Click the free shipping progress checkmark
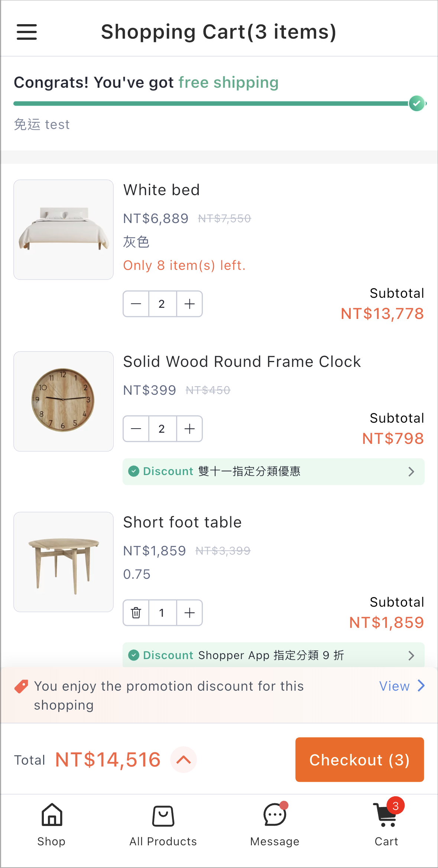438x868 pixels. pos(417,103)
